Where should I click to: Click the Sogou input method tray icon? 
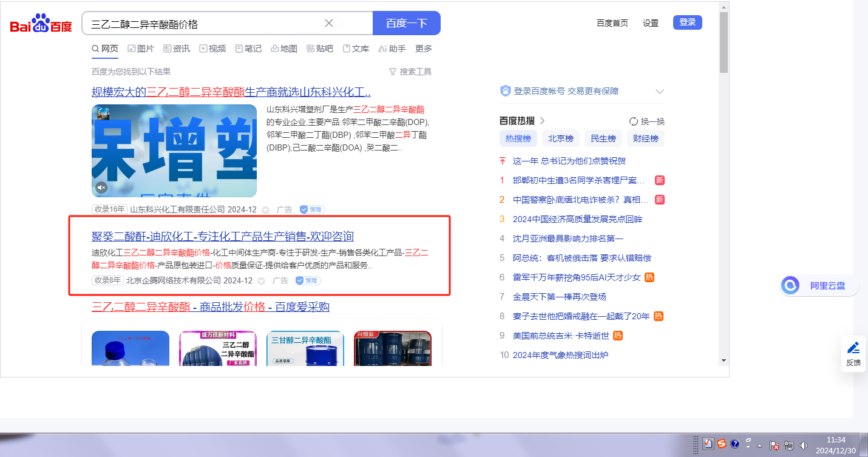[x=722, y=444]
